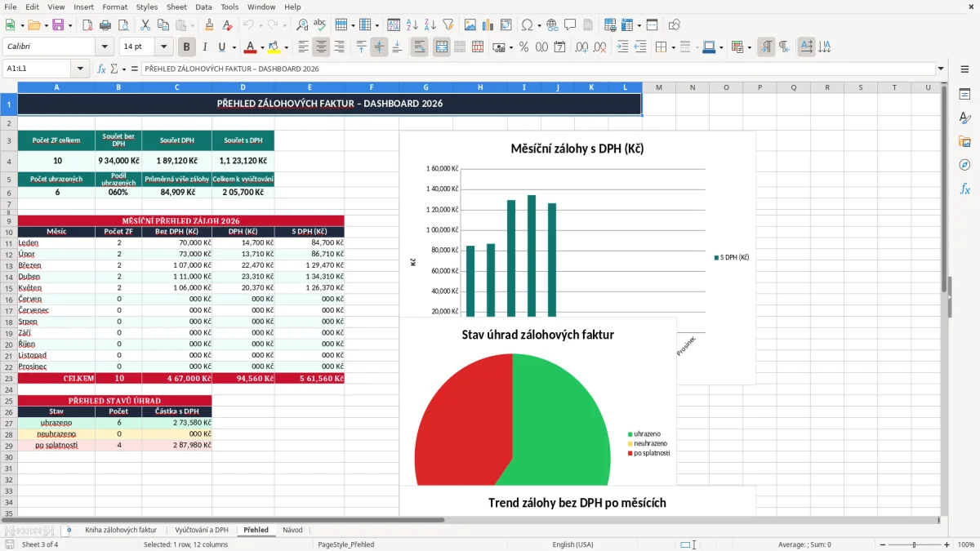Open the Format menu
The width and height of the screenshot is (980, 551).
[114, 7]
